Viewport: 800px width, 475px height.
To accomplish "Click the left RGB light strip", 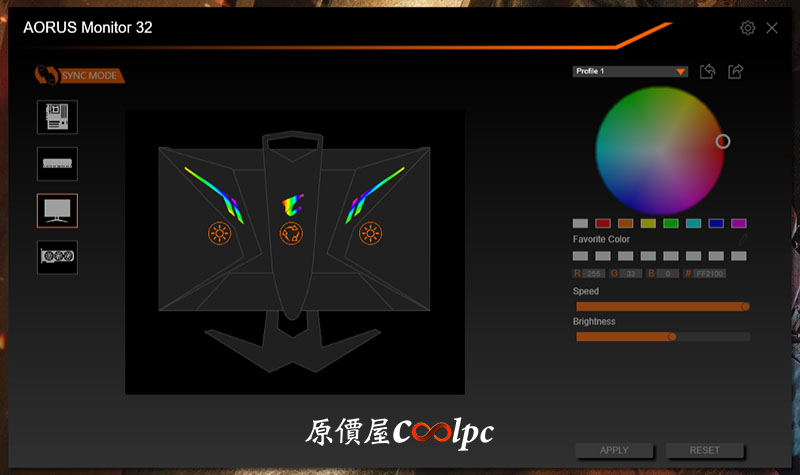I will (215, 194).
